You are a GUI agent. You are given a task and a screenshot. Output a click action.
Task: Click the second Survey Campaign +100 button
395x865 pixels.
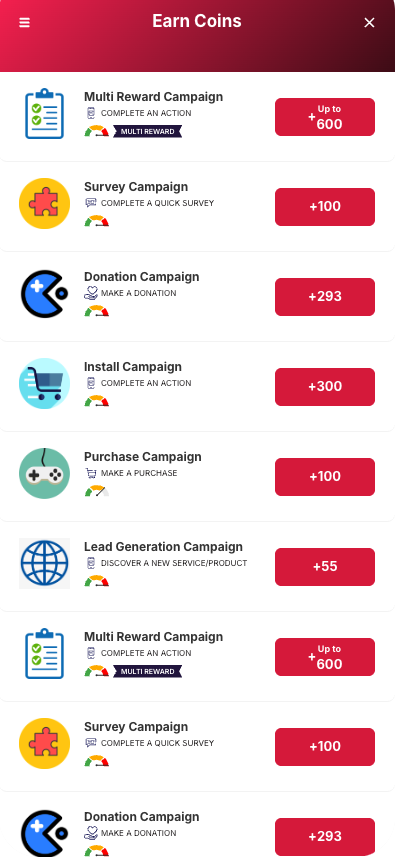point(325,746)
